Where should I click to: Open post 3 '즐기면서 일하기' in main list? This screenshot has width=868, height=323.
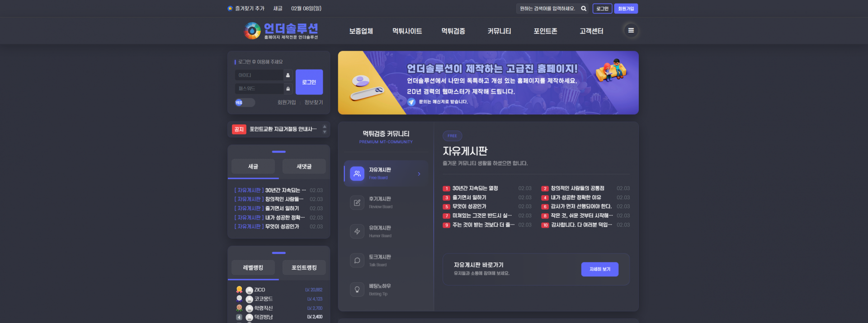469,197
